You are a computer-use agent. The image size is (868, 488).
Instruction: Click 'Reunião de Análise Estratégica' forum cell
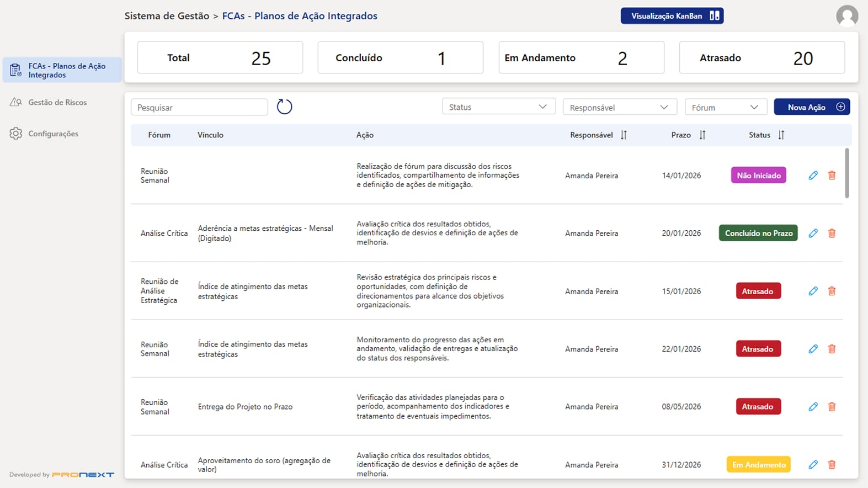click(x=159, y=291)
